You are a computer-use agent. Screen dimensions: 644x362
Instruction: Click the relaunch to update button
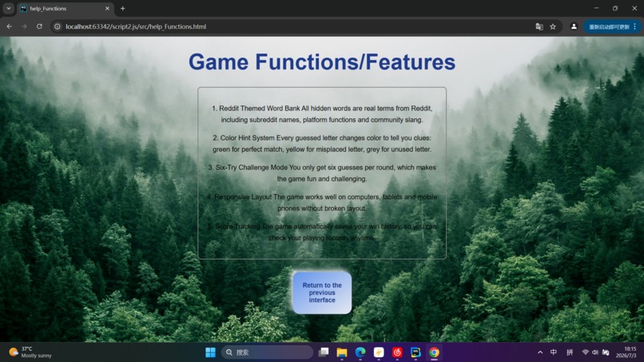(609, 26)
